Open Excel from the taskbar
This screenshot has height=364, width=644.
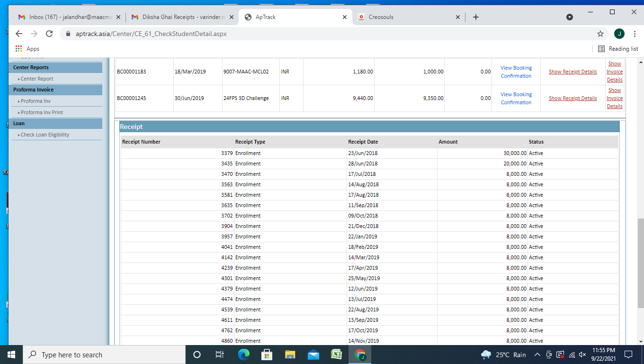pos(336,355)
